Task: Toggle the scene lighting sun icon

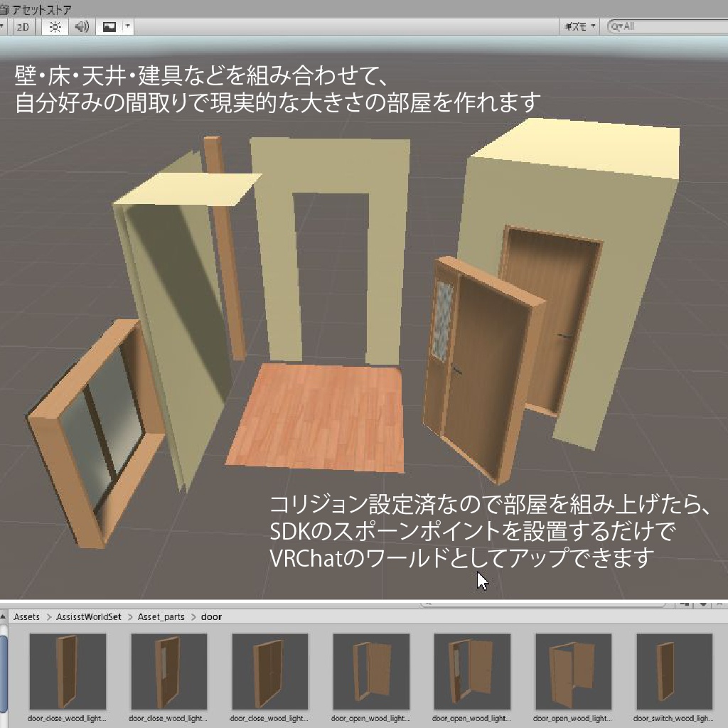Action: 54,27
